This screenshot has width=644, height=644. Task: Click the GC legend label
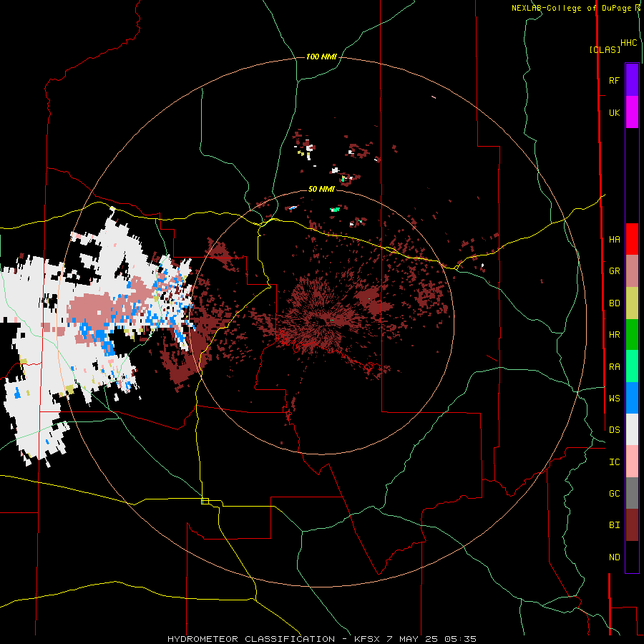point(614,494)
